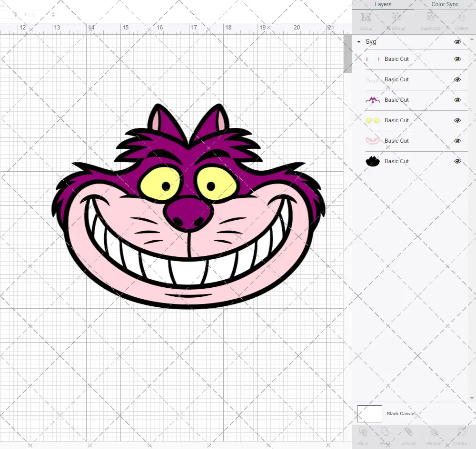
Task: Hide the yellow eyes Basic Cut layer
Action: coord(457,120)
